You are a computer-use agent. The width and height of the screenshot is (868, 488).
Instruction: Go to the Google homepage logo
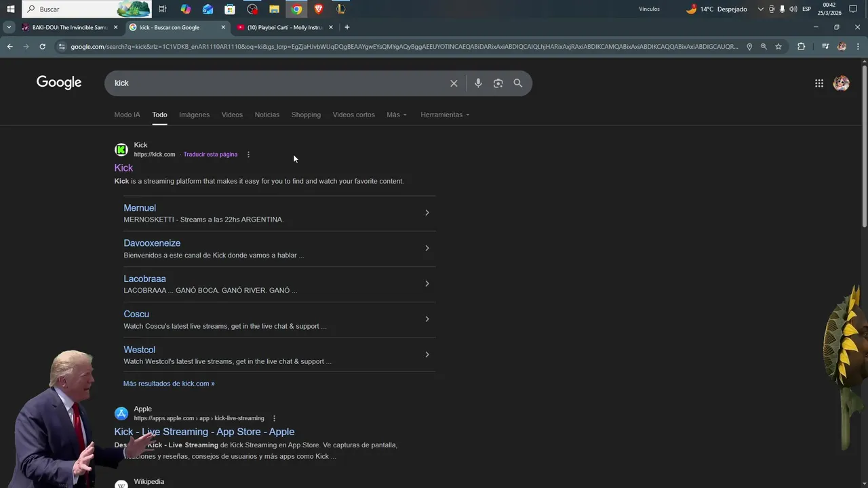[x=59, y=83]
